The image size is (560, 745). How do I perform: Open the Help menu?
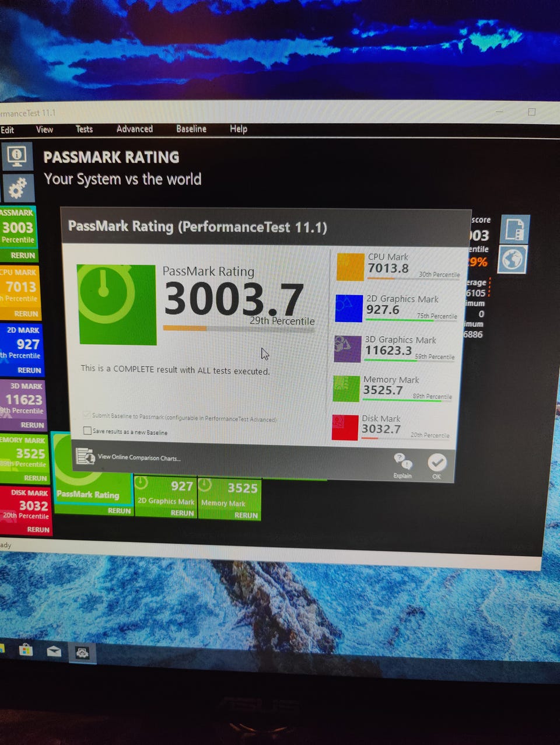click(x=239, y=129)
